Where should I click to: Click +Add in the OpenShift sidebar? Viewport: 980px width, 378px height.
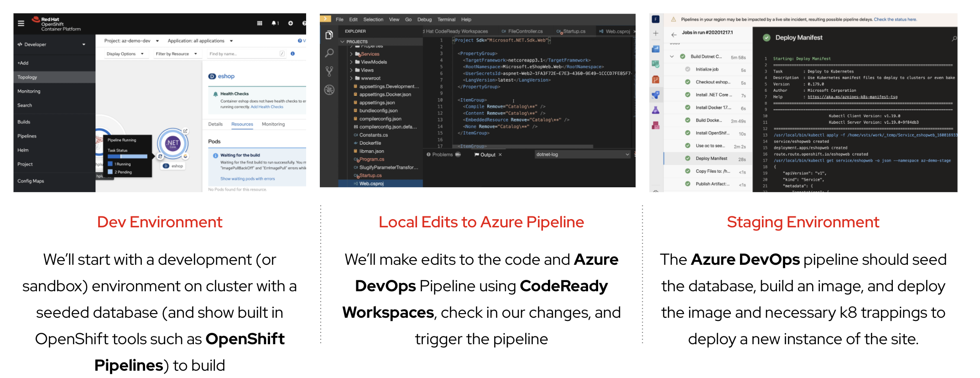click(x=23, y=63)
